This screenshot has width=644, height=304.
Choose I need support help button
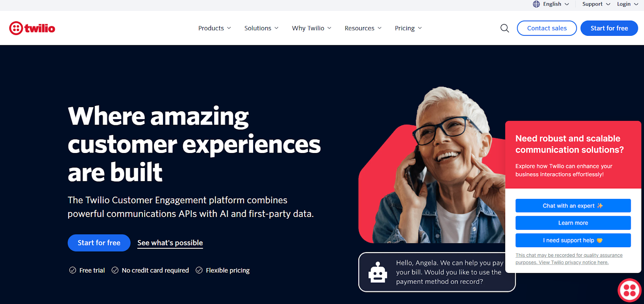(573, 240)
